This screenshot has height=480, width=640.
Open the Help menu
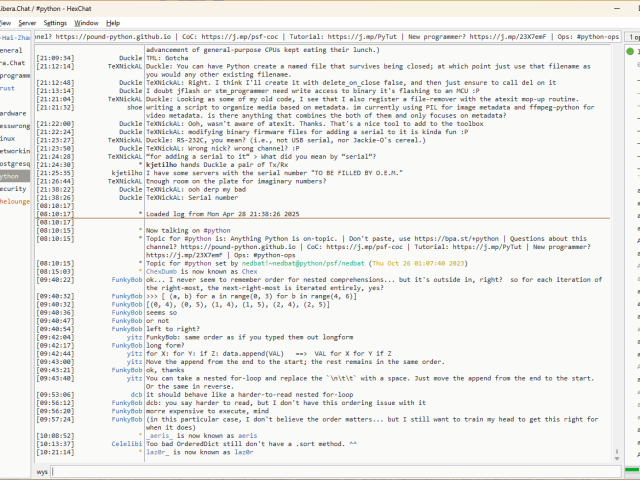coord(113,22)
